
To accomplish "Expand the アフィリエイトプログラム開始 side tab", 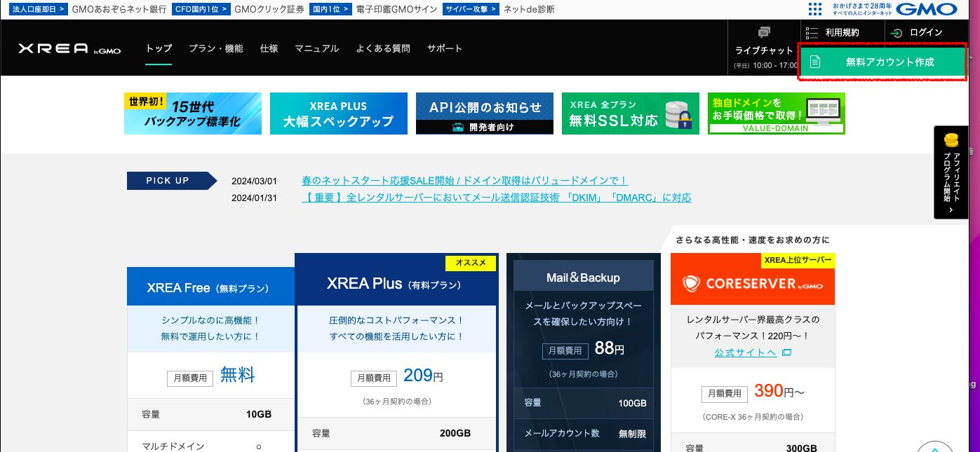I will point(951,172).
